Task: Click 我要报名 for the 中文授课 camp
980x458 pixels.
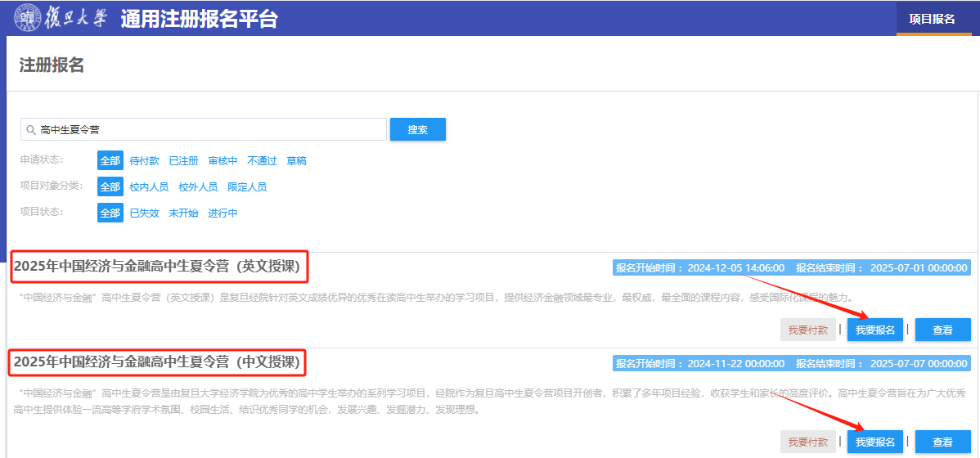Action: pos(875,442)
